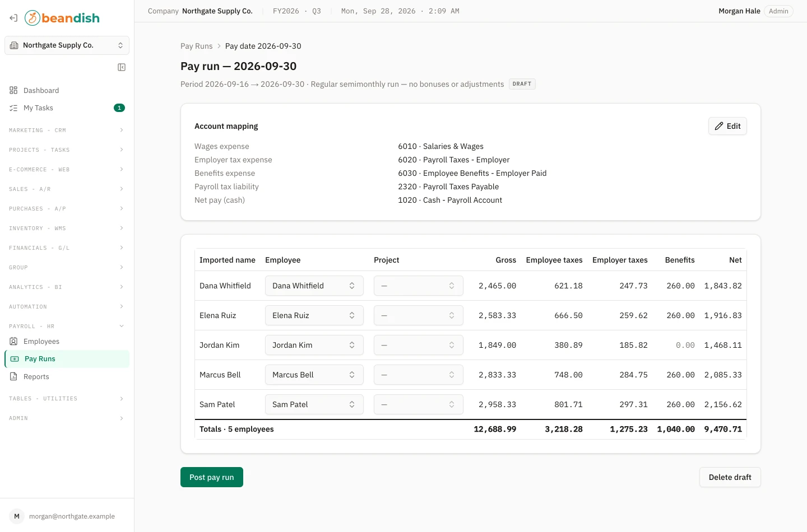This screenshot has height=532, width=807.
Task: Click Northgate Supply Co. in top bar
Action: coord(217,11)
